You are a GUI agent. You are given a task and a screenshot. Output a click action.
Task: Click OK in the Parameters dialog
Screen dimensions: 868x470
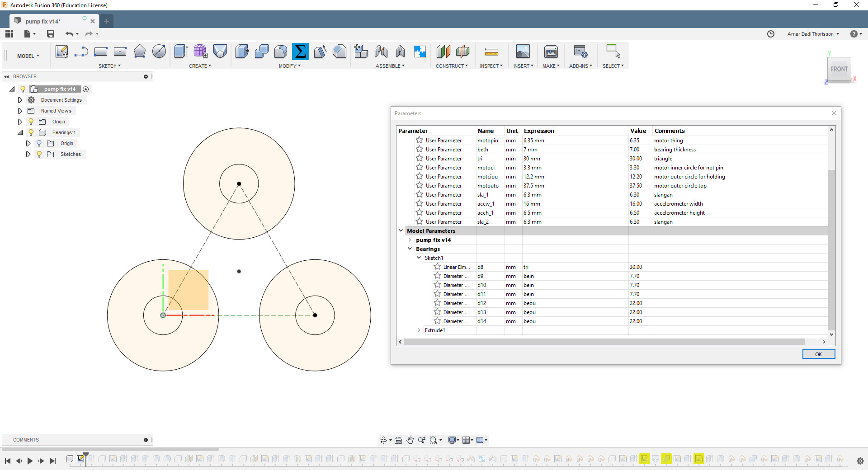coord(818,354)
